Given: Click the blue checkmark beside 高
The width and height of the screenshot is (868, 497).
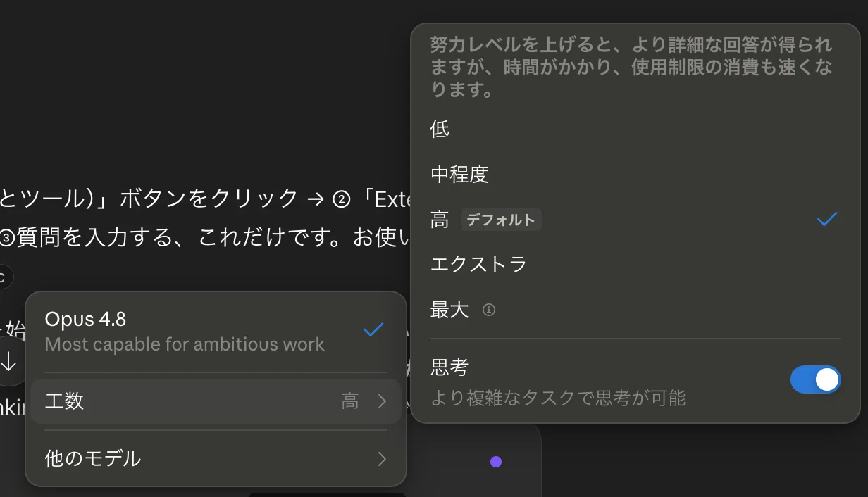Looking at the screenshot, I should [827, 219].
